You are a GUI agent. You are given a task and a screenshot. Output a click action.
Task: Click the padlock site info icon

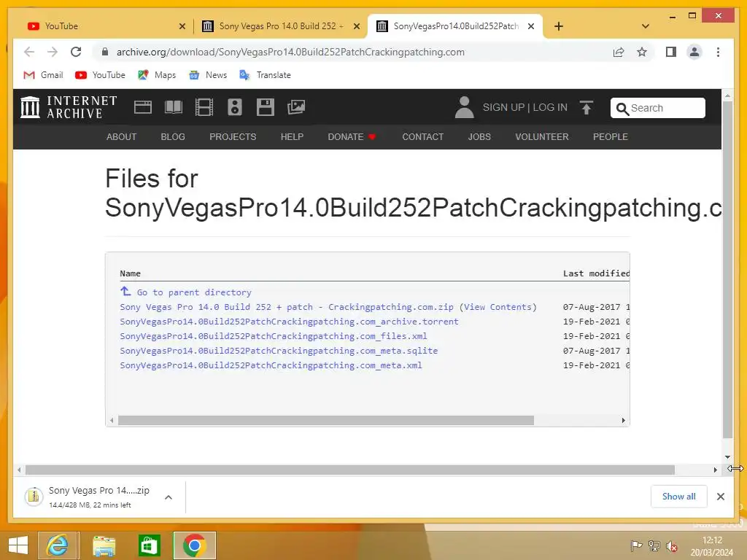coord(105,52)
